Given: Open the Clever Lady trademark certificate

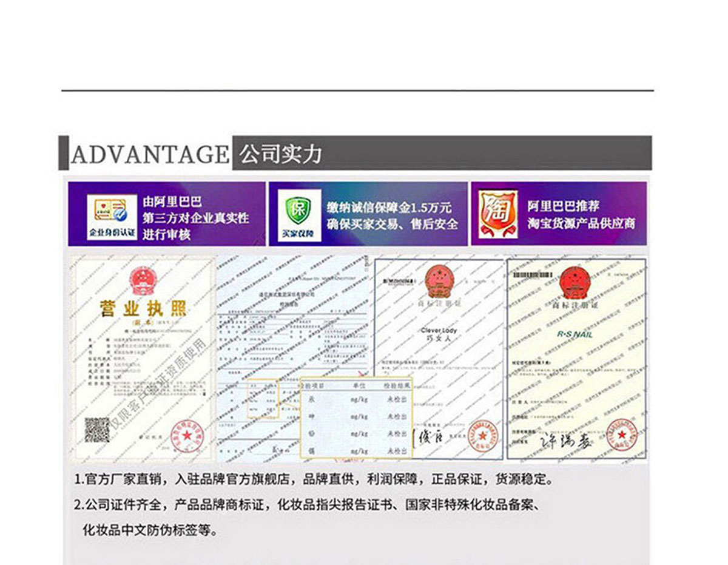Looking at the screenshot, I should [x=439, y=358].
